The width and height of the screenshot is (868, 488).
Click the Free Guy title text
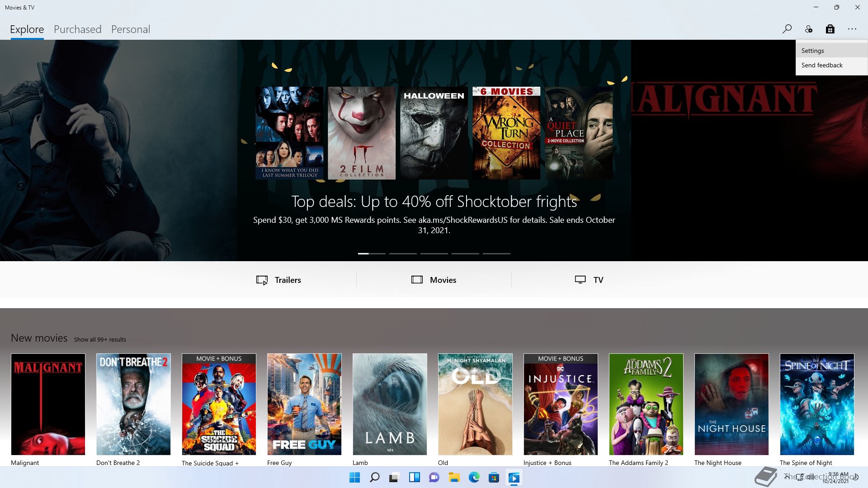pos(279,463)
